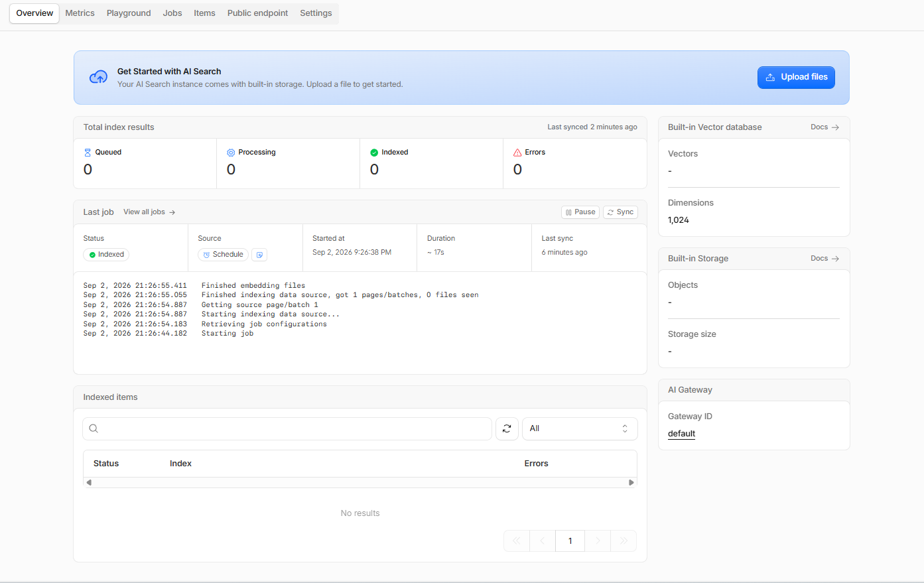
Task: Click the '6 minutes ago' last sync value
Action: [x=564, y=253]
